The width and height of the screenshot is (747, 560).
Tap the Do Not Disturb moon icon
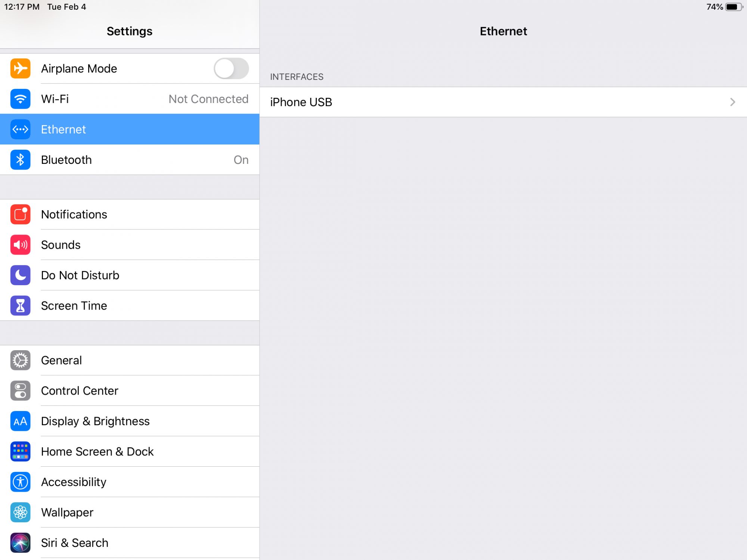coord(20,275)
